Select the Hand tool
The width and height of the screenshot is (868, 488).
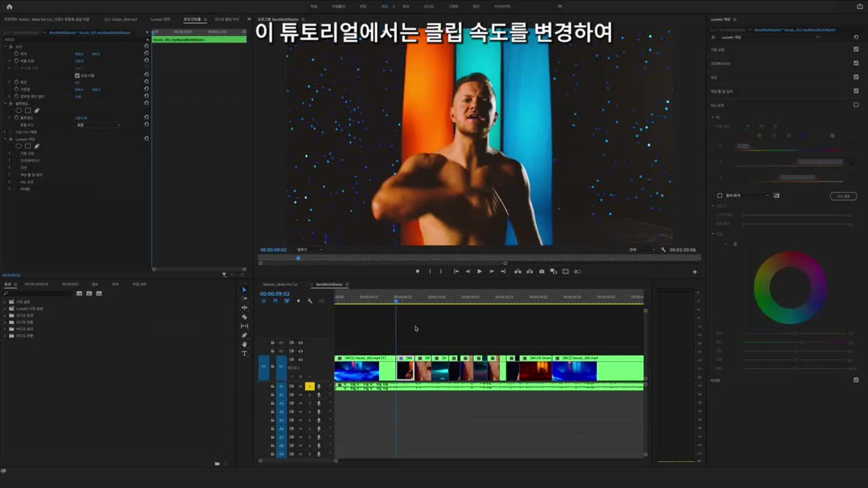[244, 344]
